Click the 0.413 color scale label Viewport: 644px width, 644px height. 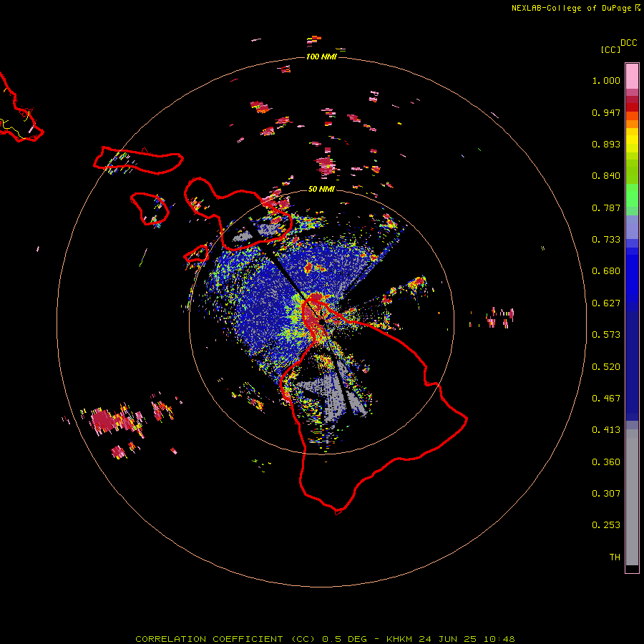(x=606, y=430)
